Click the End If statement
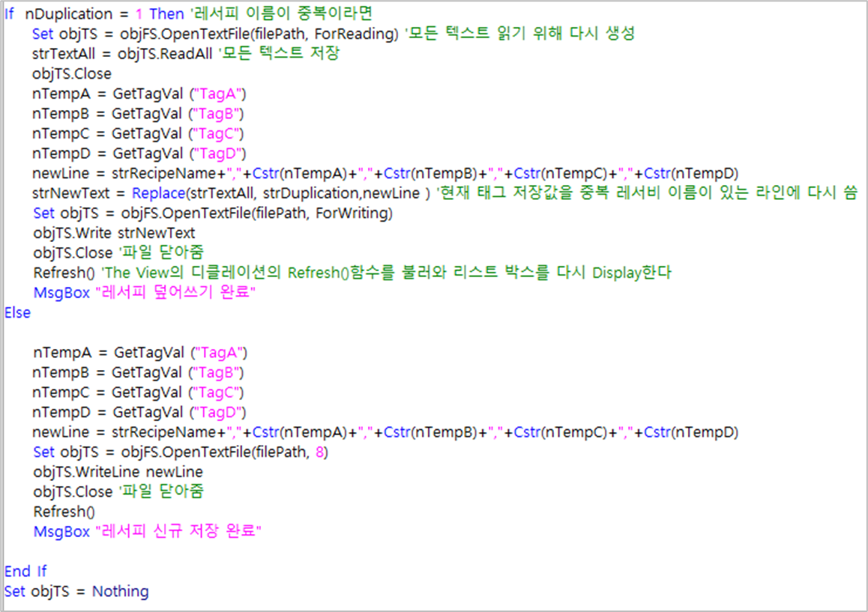Screen dimensions: 868x612 click(25, 571)
